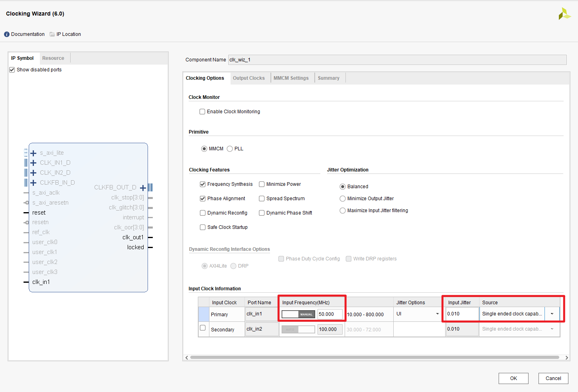This screenshot has width=578, height=392.
Task: Switch to Output Clocks tab
Action: click(249, 78)
